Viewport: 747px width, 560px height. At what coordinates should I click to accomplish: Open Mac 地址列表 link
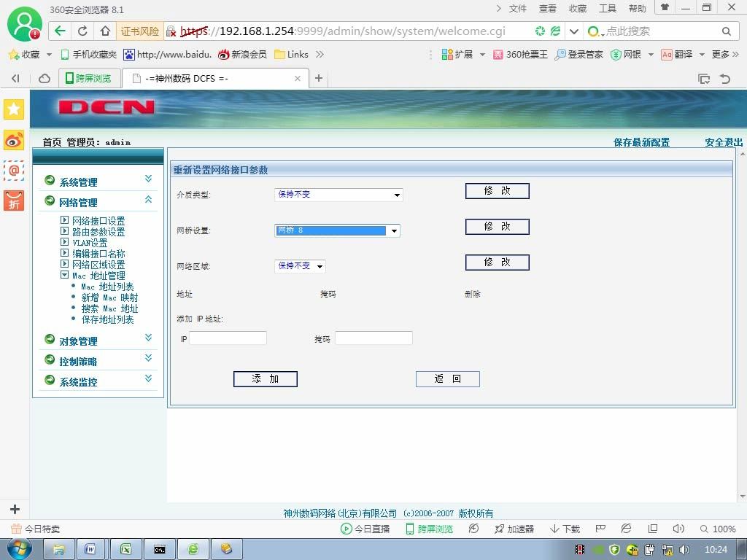point(107,287)
